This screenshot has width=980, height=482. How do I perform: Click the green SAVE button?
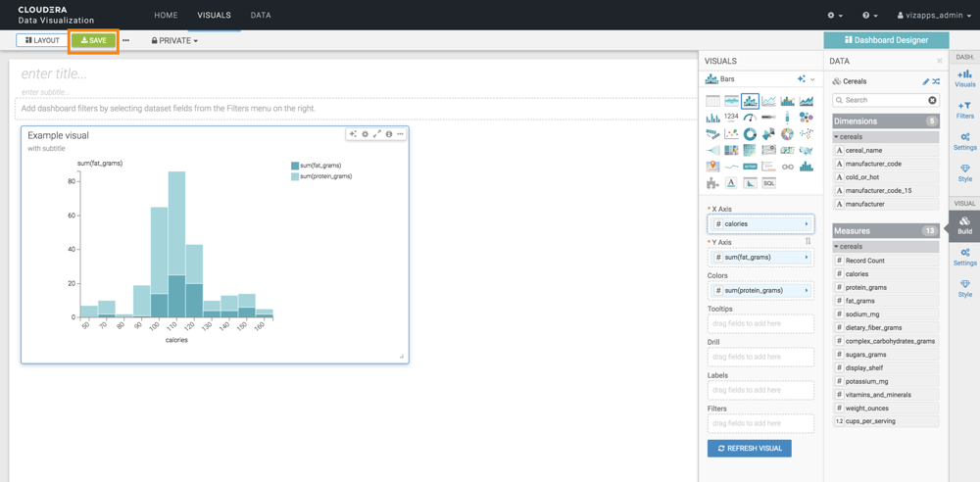(x=94, y=41)
